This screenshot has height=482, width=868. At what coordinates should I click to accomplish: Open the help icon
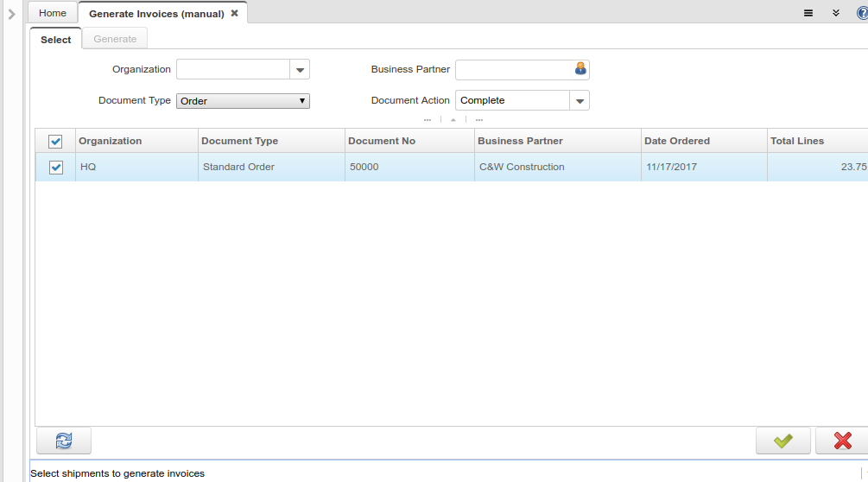coord(861,13)
